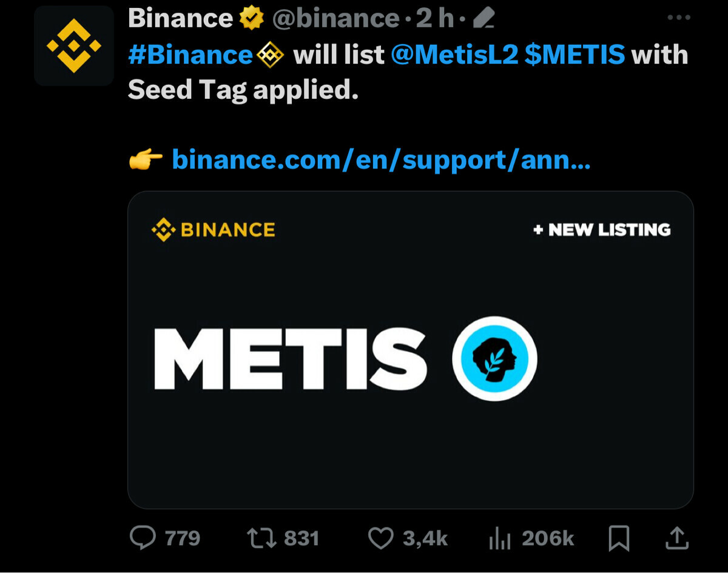728x573 pixels.
Task: Open the binance.com support announcement link
Action: click(x=381, y=159)
